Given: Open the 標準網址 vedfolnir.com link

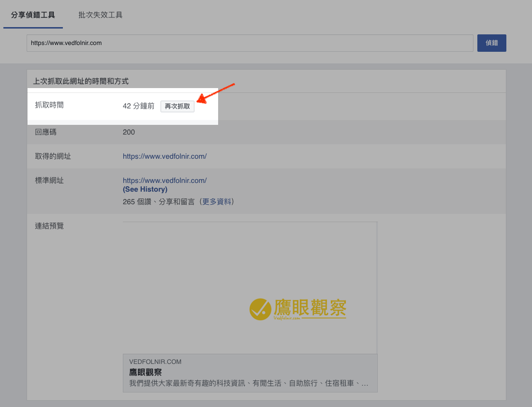Looking at the screenshot, I should click(x=164, y=181).
